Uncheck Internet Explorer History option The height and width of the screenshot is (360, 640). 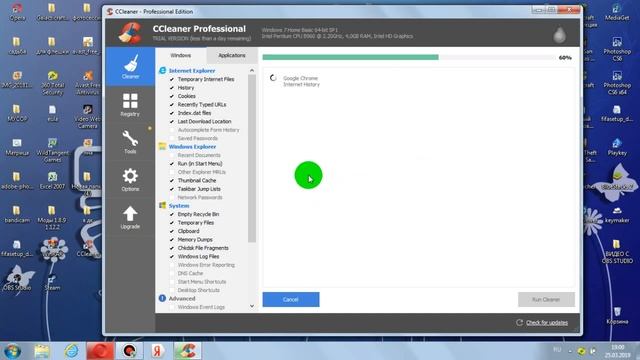tap(172, 88)
